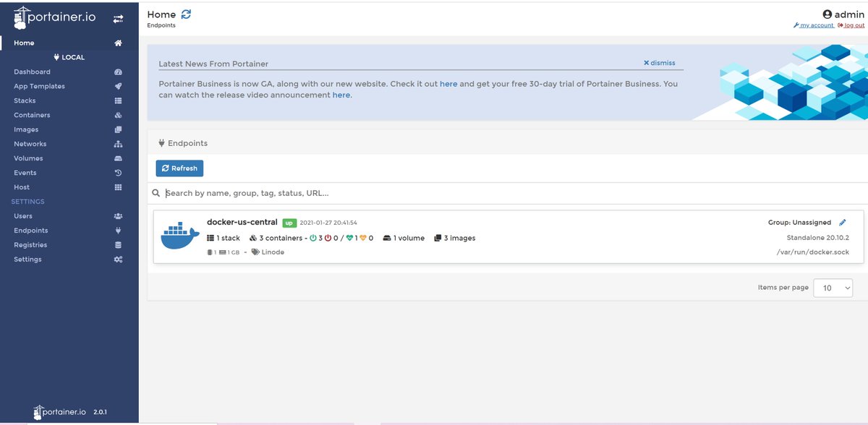Click the Containers cubes icon

tap(118, 115)
